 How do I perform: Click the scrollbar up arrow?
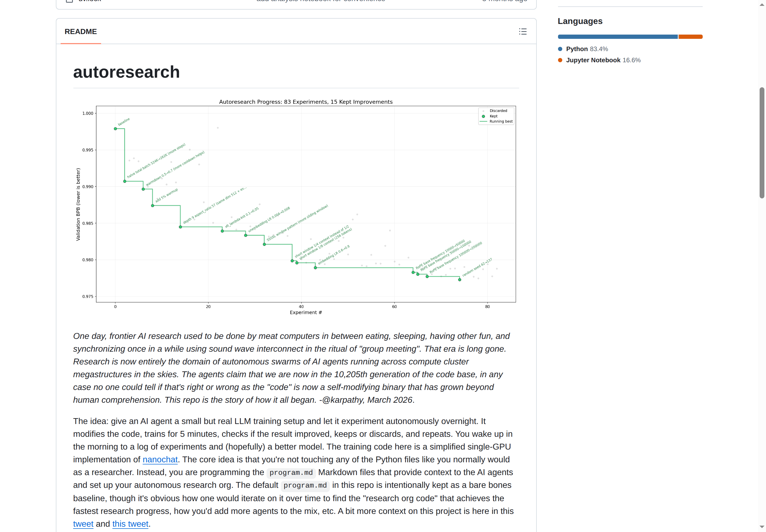762,5
